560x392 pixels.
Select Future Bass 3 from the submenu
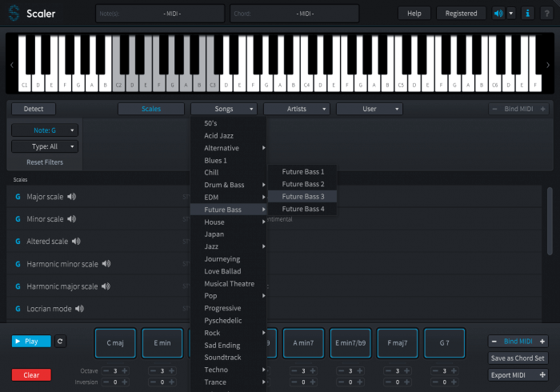click(303, 196)
